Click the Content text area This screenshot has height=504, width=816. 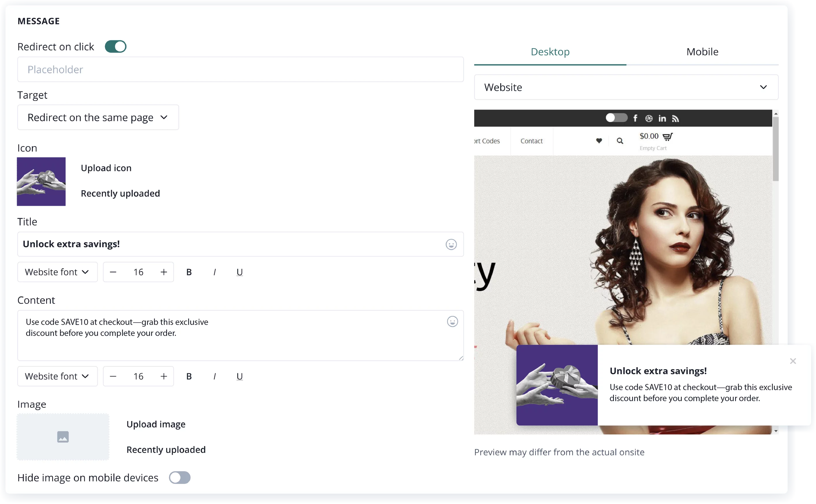(x=240, y=336)
